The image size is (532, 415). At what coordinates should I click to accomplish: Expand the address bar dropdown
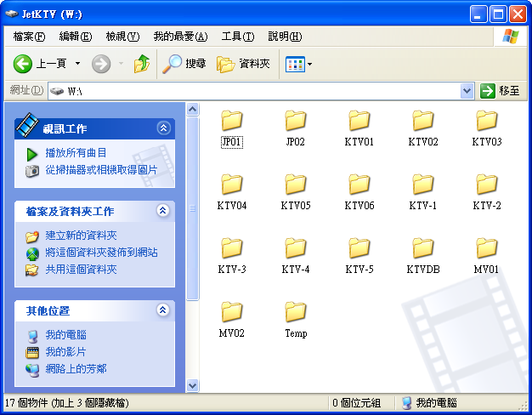(467, 91)
